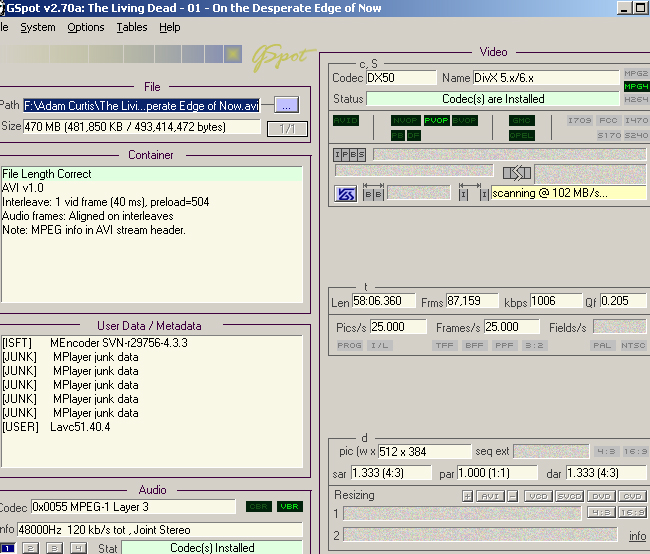Toggle the 4:3 resizing aspect button
This screenshot has height=554, width=650.
[600, 513]
